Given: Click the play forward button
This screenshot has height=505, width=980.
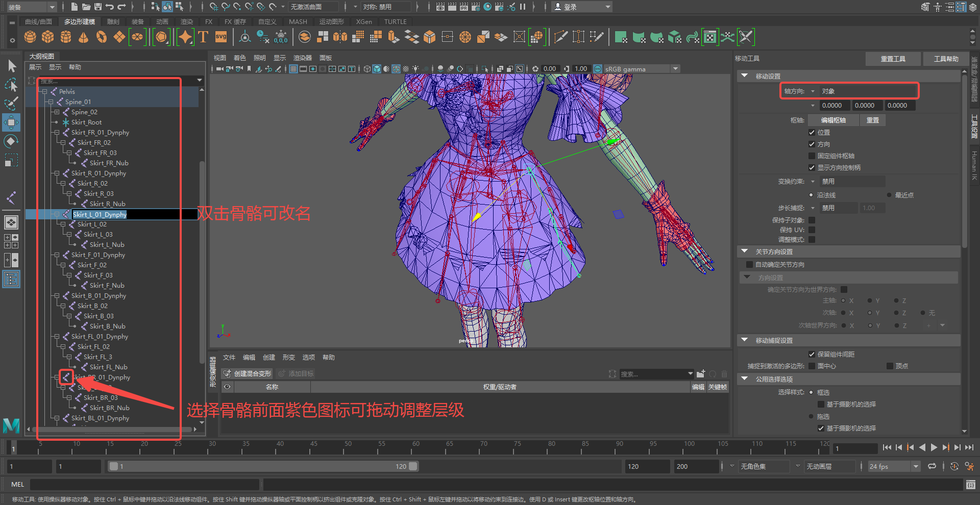Looking at the screenshot, I should [934, 447].
